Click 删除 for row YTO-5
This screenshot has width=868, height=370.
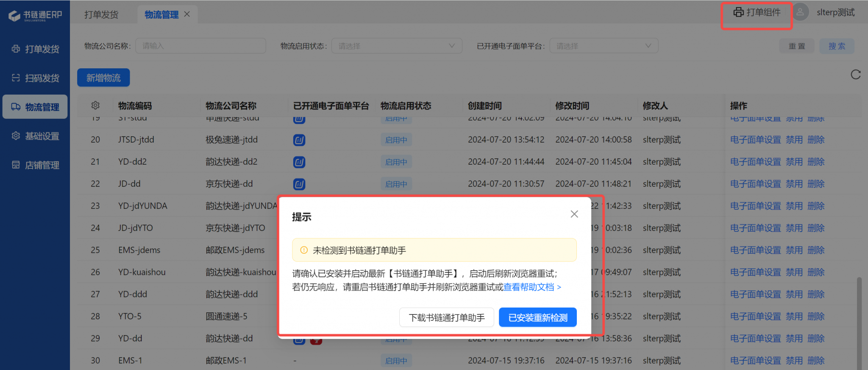coord(816,316)
